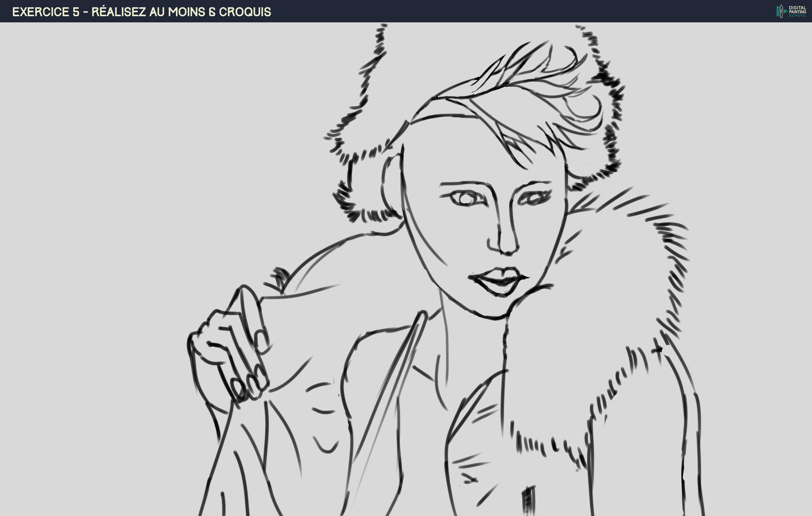812x516 pixels.
Task: Click the word "CROQUIS" in the title bar
Action: [245, 12]
